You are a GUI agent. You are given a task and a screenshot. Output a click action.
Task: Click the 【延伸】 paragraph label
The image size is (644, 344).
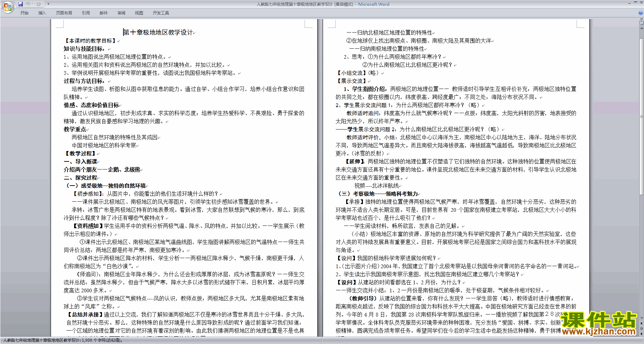pyautogui.click(x=356, y=161)
